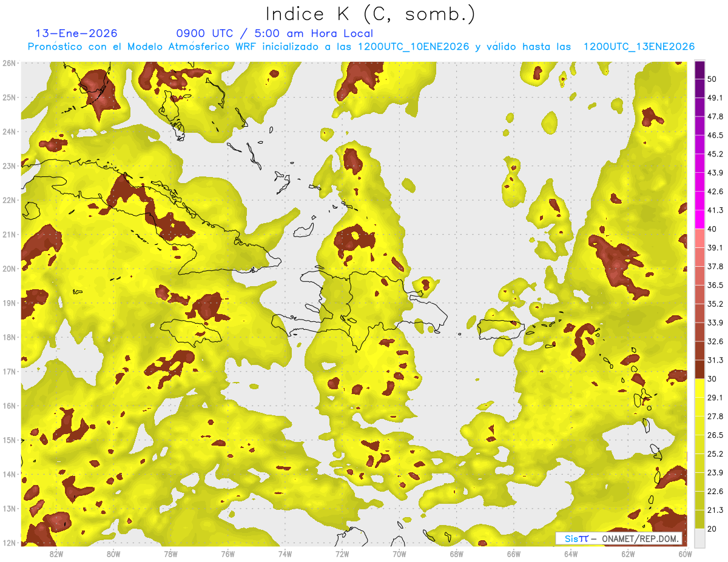Click the '26N' latitude axis label
Image resolution: width=728 pixels, height=562 pixels.
click(10, 63)
